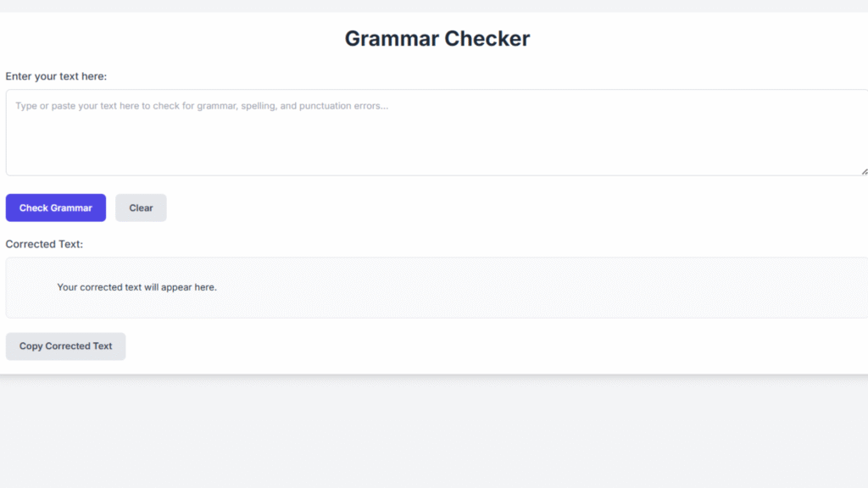This screenshot has width=868, height=488.
Task: Click the word "punctuation" in the placeholder hint
Action: [x=325, y=106]
